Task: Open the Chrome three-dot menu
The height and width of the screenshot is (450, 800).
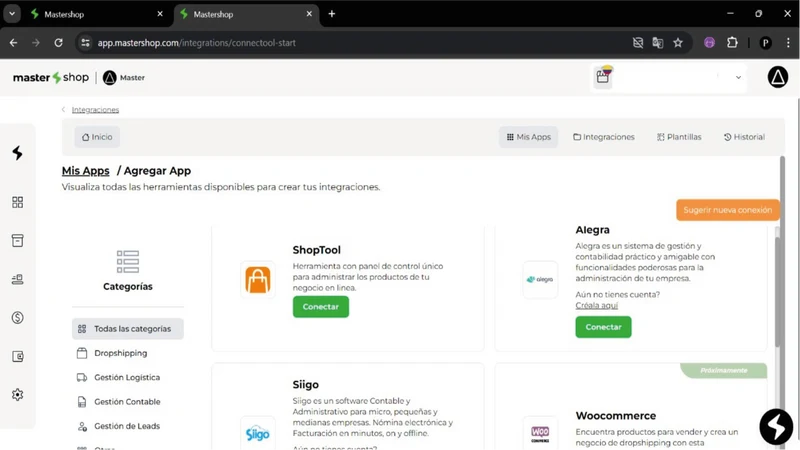Action: click(788, 43)
